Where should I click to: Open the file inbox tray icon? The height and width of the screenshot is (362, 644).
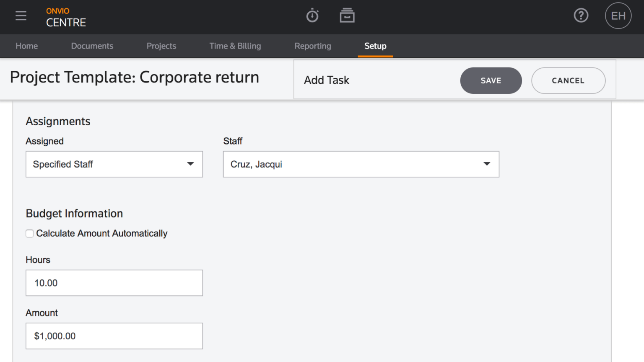(x=347, y=16)
